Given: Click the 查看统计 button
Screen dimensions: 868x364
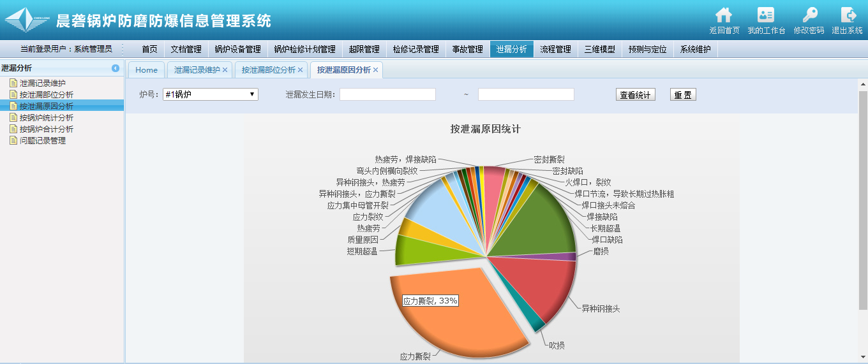Looking at the screenshot, I should pyautogui.click(x=635, y=95).
